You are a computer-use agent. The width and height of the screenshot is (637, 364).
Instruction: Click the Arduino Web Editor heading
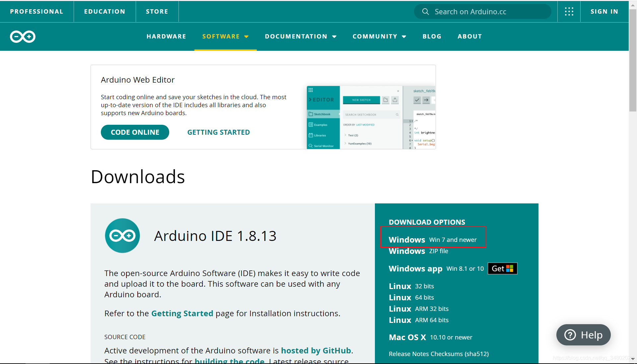(x=138, y=80)
